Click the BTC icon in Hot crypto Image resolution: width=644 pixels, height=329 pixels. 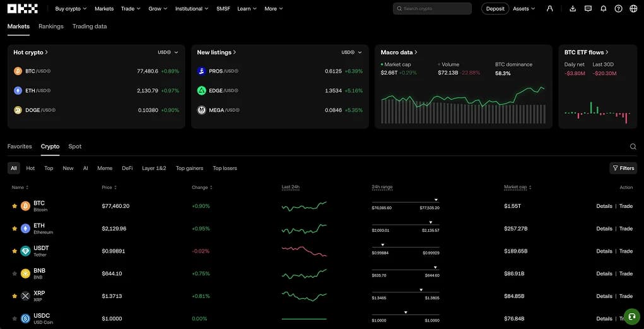pyautogui.click(x=18, y=71)
